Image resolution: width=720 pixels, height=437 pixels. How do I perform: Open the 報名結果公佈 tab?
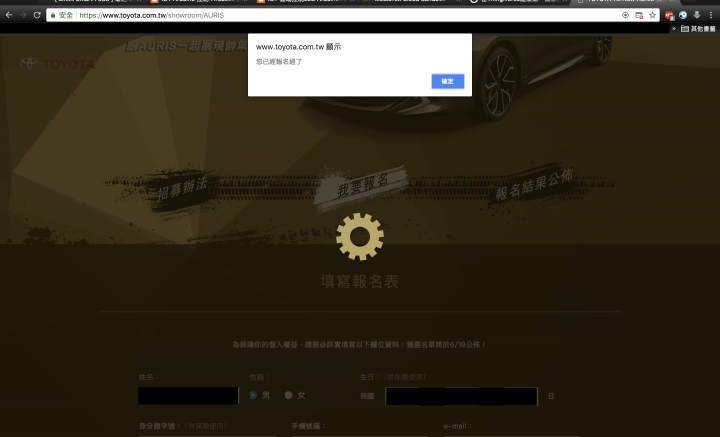(534, 184)
